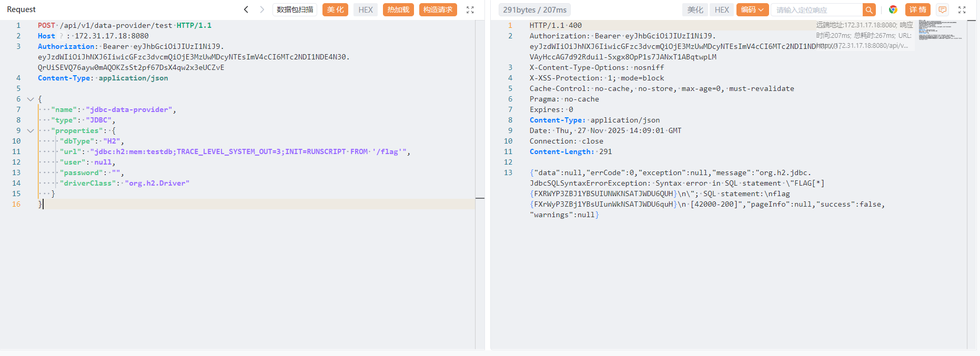Open the orange comment bubble icon

[x=943, y=9]
